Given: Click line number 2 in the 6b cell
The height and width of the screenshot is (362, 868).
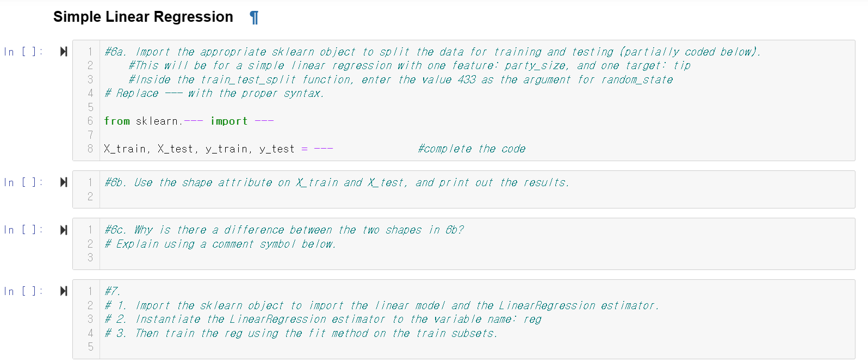Looking at the screenshot, I should click(90, 197).
